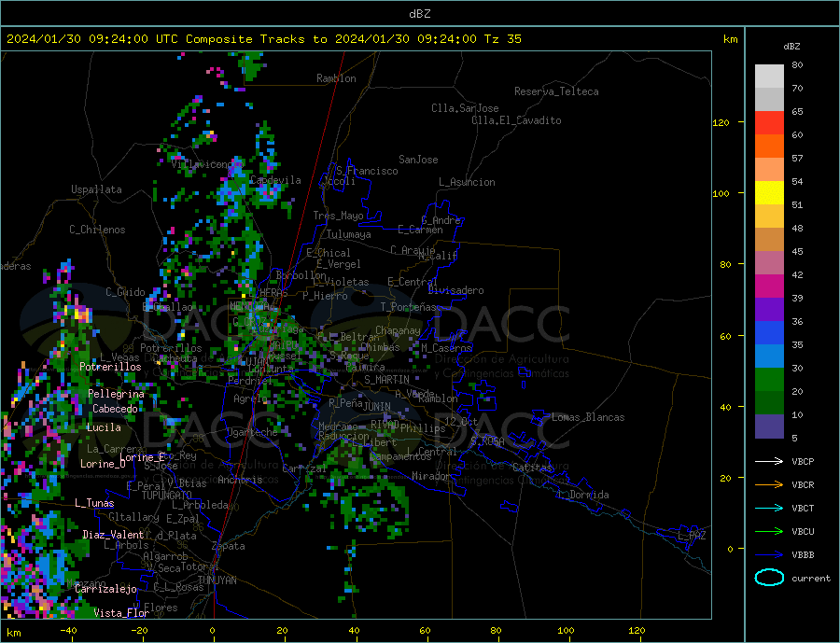Click the 'C_Chilenos' map label
The height and width of the screenshot is (643, 840).
97,230
